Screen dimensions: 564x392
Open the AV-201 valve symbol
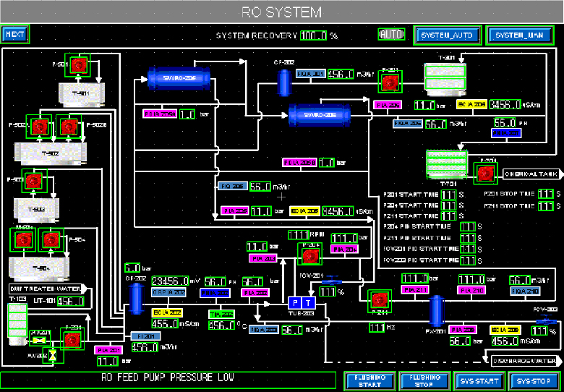[x=39, y=340]
